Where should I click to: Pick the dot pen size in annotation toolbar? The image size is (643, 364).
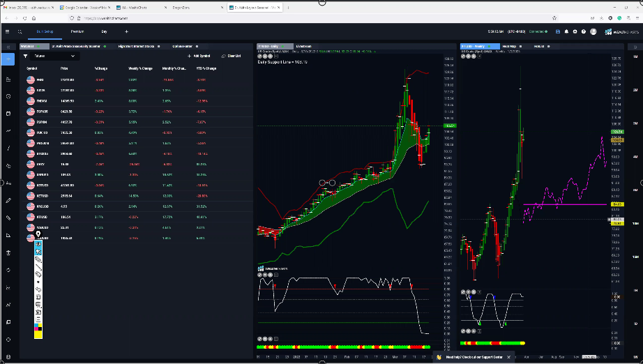click(38, 282)
